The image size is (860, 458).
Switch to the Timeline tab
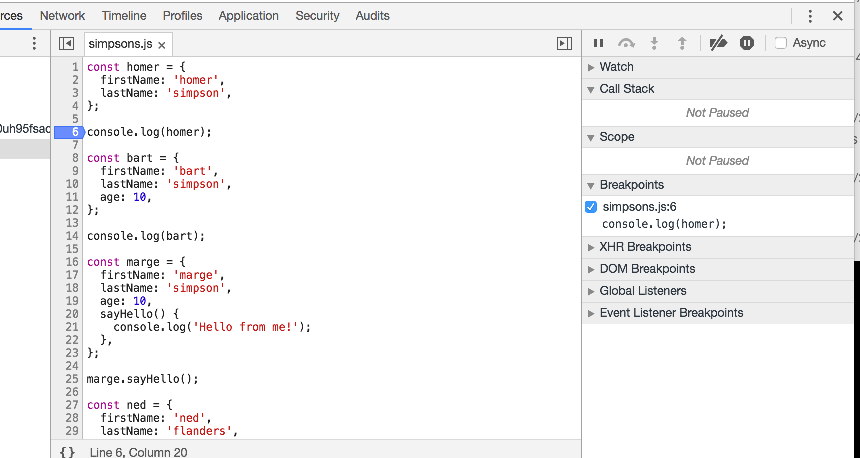[x=124, y=16]
